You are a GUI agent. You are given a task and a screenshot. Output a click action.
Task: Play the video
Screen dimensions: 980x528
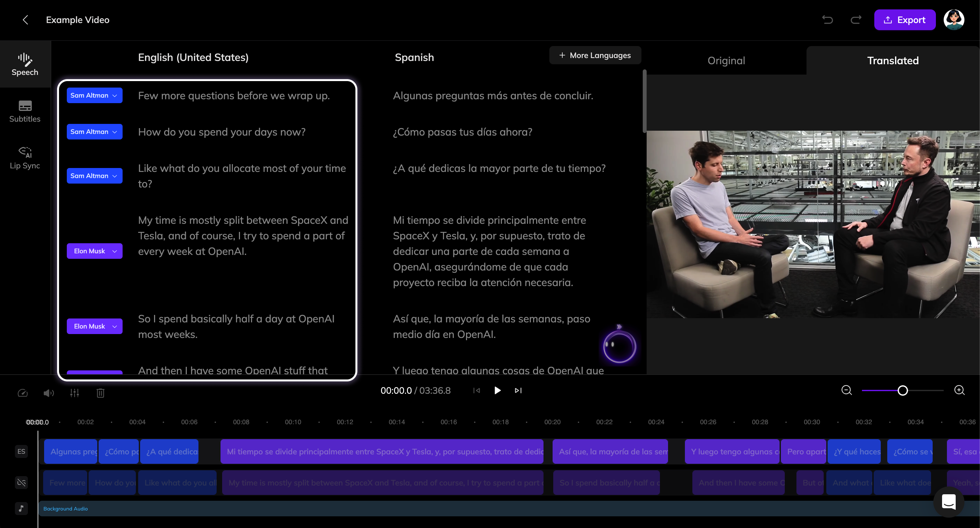[497, 390]
